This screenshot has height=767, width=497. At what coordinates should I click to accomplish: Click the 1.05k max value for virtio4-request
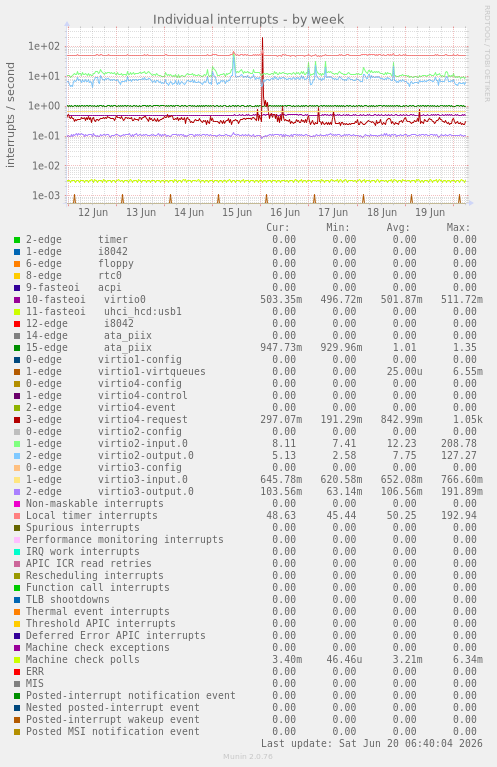point(468,420)
